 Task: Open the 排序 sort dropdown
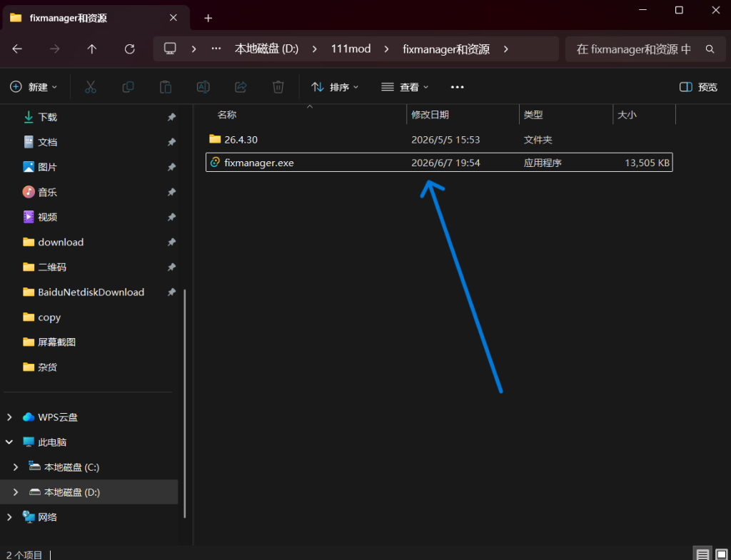(x=335, y=87)
